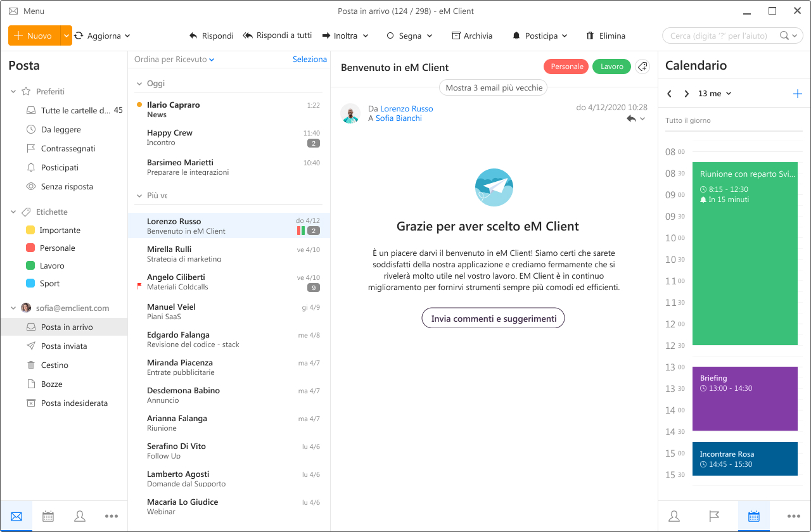Open the Nuovo button dropdown arrow

coord(67,35)
